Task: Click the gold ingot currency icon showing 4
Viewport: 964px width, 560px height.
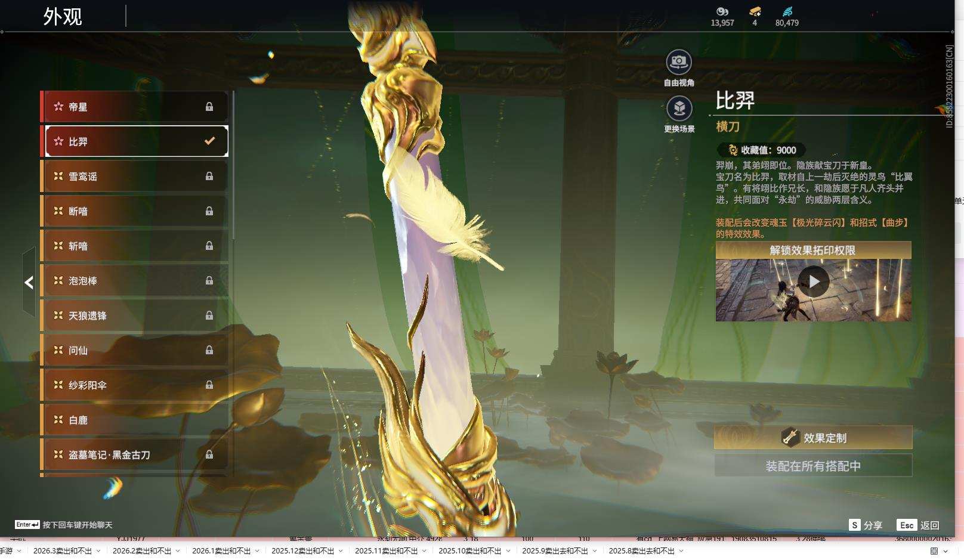Action: 755,11
